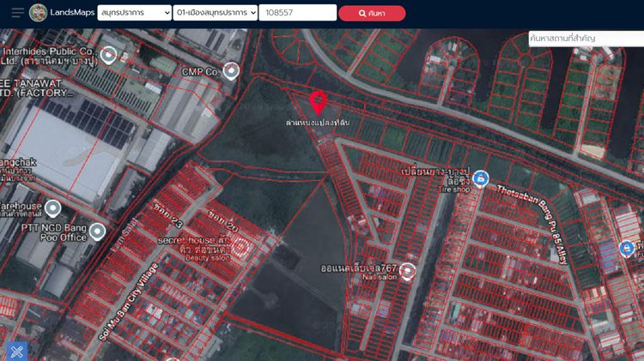Expand the district dropdown 01-เมืองสมุทรปราการ
This screenshot has height=361, width=644.
point(215,13)
